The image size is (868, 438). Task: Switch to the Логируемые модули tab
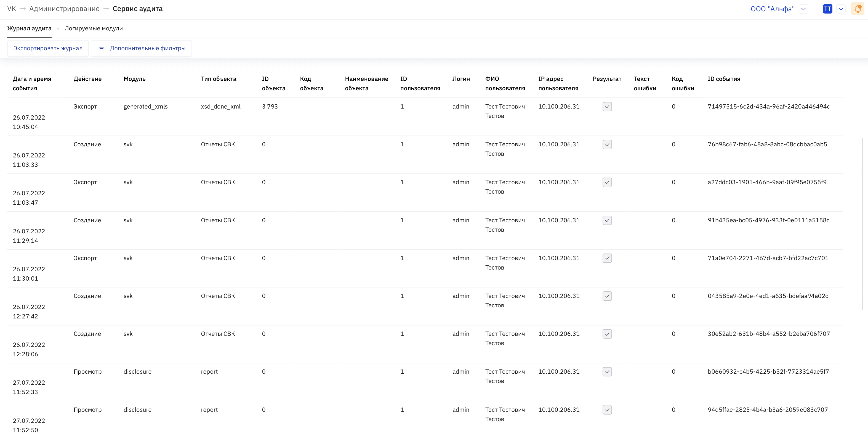(94, 28)
